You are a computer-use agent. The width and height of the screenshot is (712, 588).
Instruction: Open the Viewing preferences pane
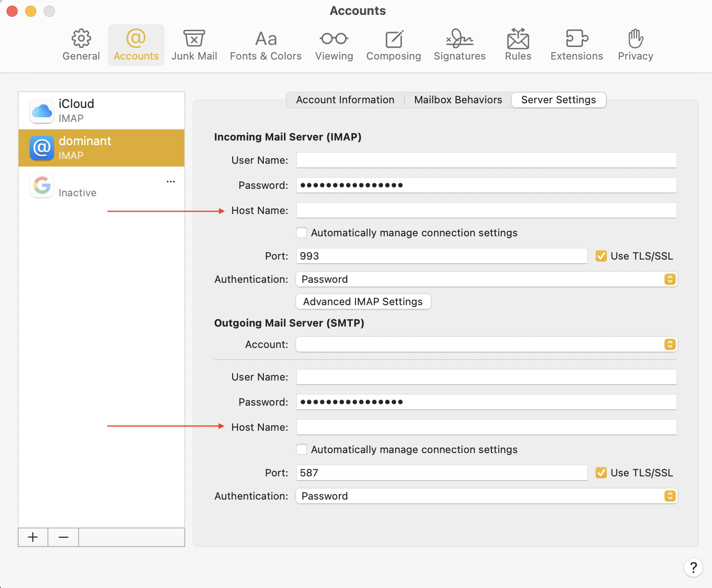[334, 45]
